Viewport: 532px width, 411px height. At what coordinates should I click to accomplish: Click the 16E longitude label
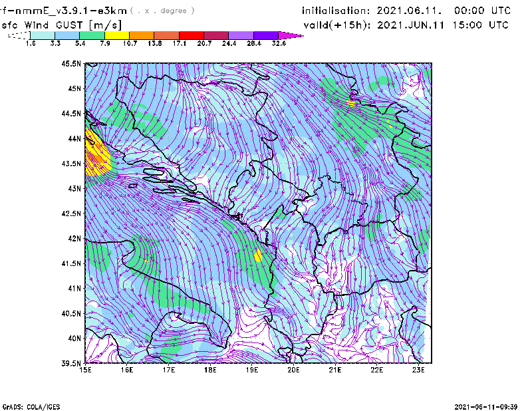127,370
